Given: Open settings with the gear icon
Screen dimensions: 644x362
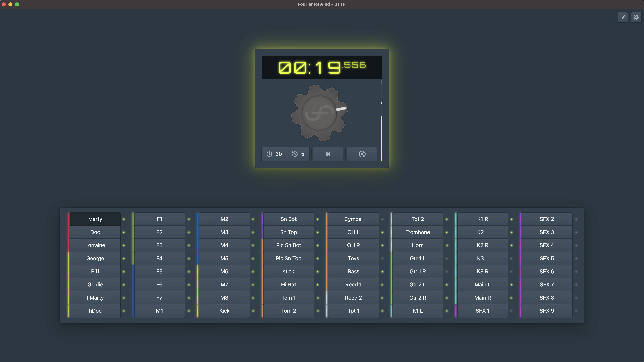Looking at the screenshot, I should tap(636, 17).
